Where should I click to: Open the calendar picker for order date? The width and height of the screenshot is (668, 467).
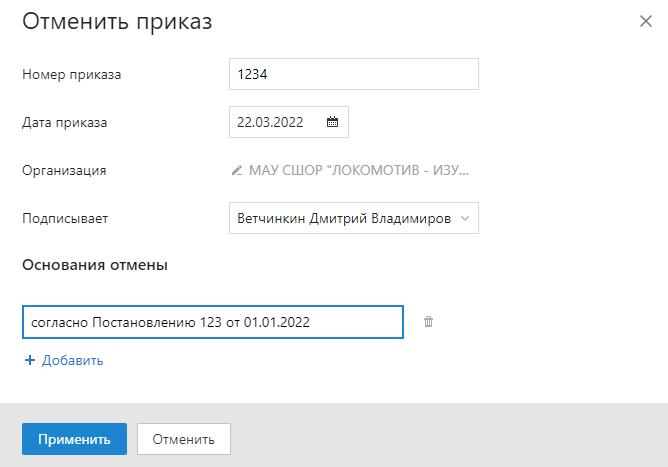click(332, 122)
